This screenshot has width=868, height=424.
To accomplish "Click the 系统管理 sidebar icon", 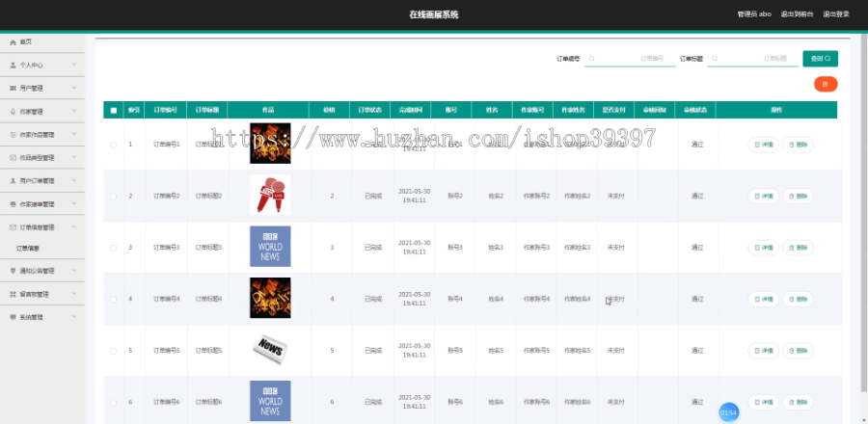I will point(14,317).
